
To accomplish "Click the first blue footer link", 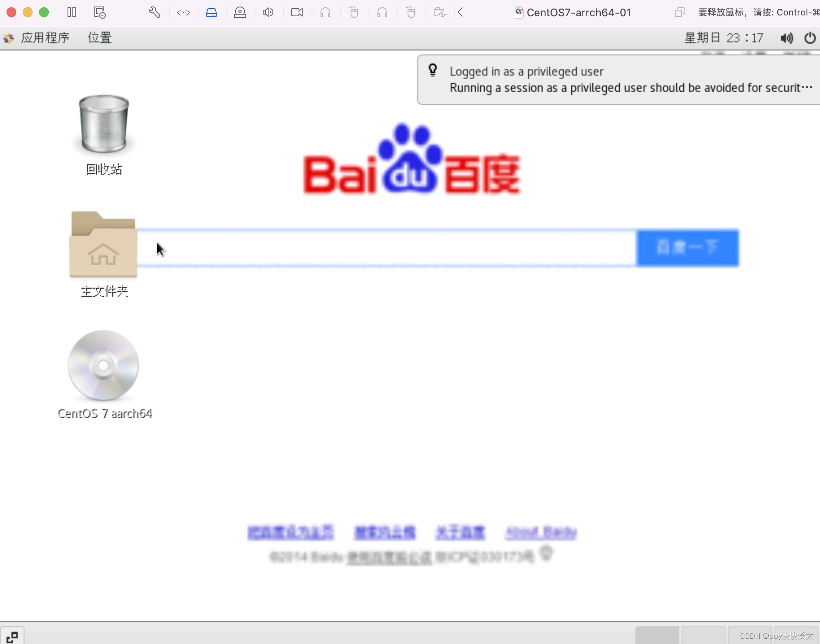I will [291, 532].
